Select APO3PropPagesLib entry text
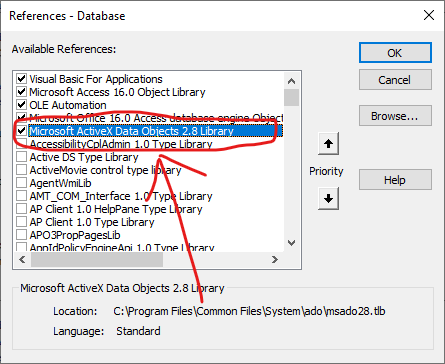Screen dimensions: 445x364 click(75, 235)
